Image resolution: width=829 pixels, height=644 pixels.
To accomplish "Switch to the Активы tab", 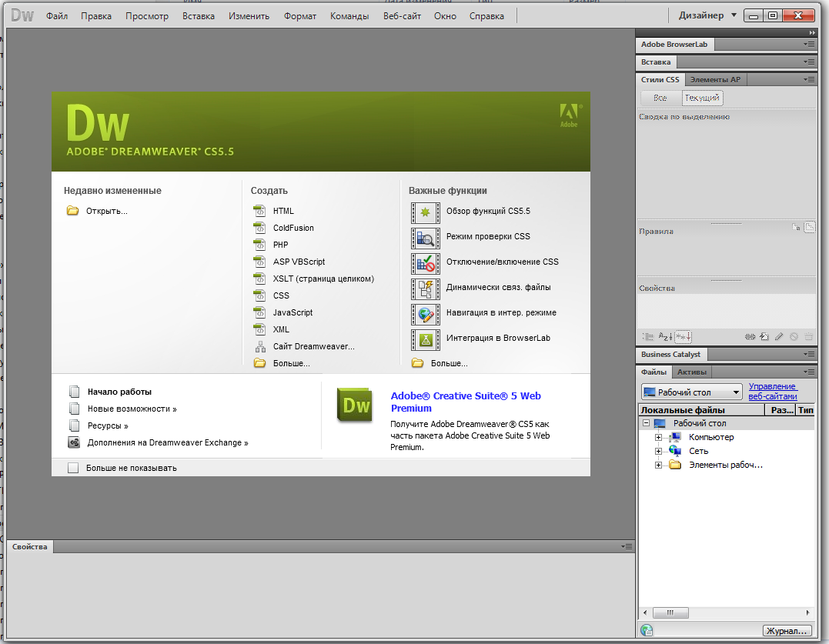I will 692,372.
